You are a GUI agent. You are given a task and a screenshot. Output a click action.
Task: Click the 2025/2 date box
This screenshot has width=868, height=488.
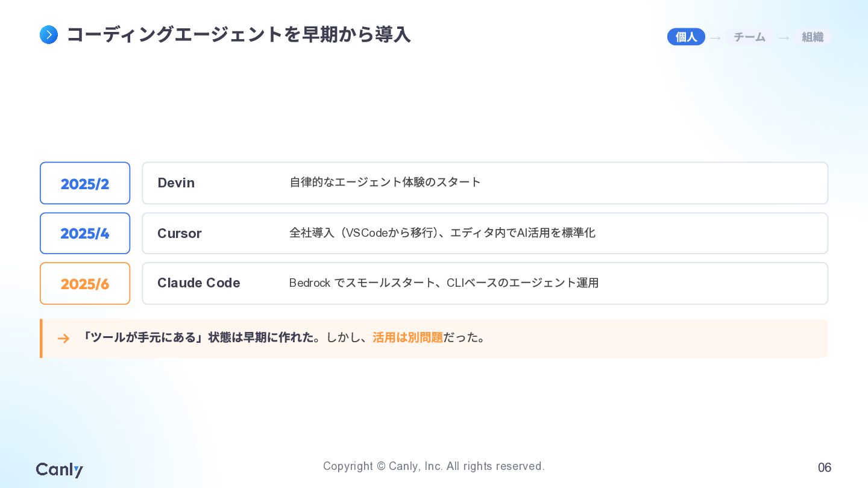85,183
